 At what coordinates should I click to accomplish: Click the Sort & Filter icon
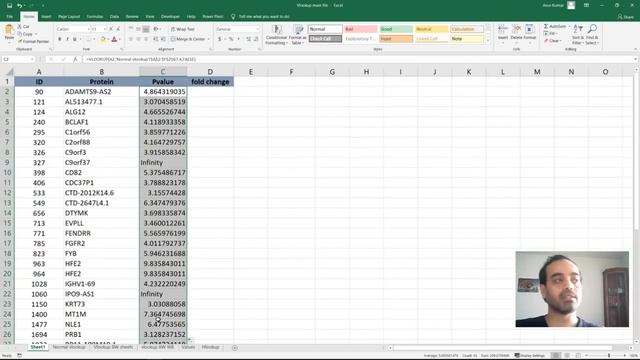coord(578,29)
